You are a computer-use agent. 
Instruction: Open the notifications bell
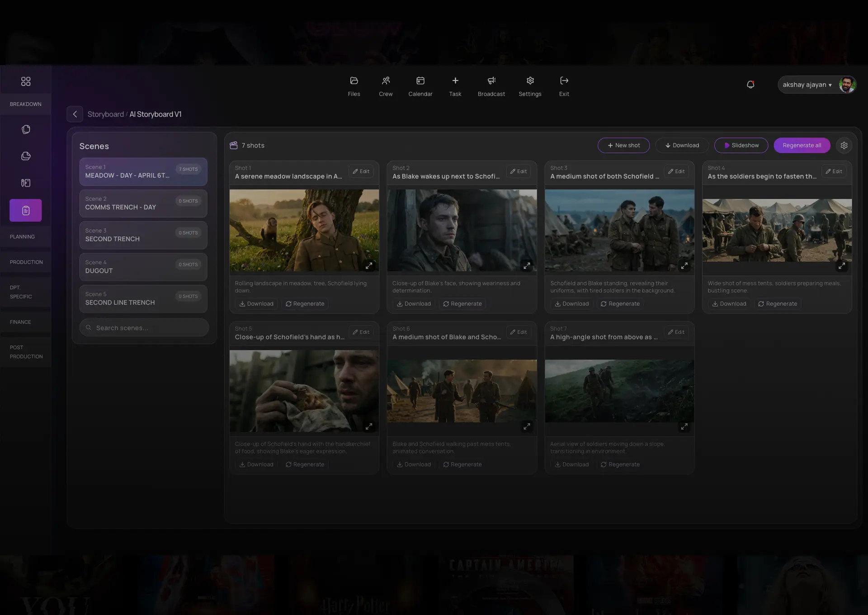pyautogui.click(x=750, y=85)
